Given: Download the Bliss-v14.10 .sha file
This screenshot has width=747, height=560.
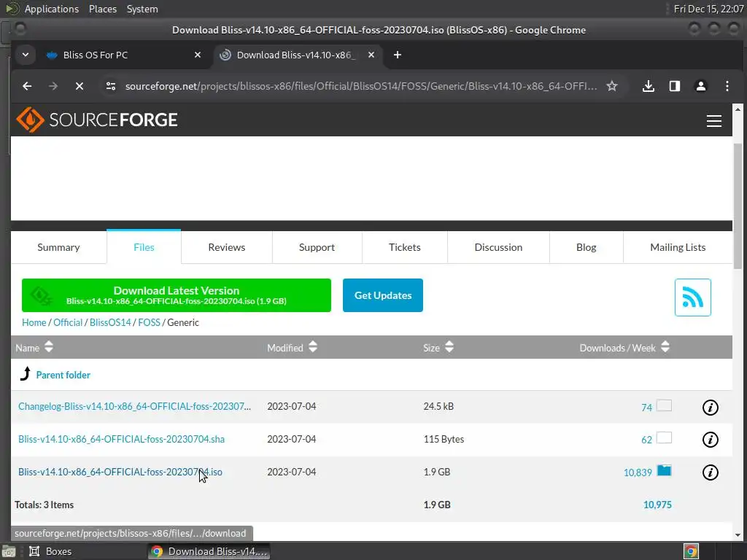Looking at the screenshot, I should pyautogui.click(x=122, y=439).
